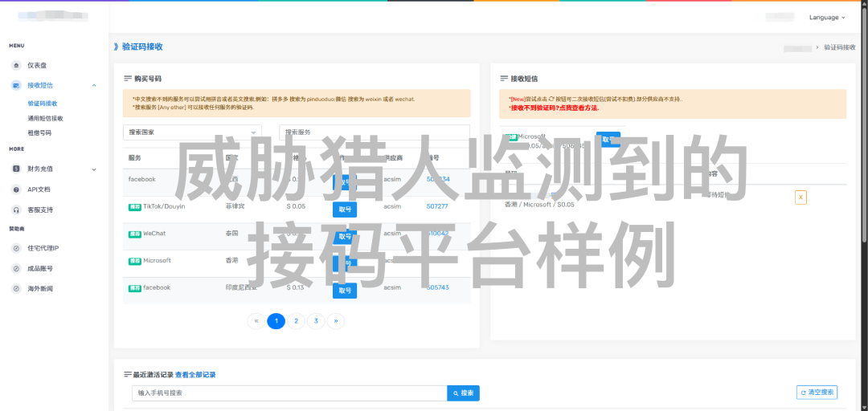Click 购买号码 panel heading

(x=148, y=79)
